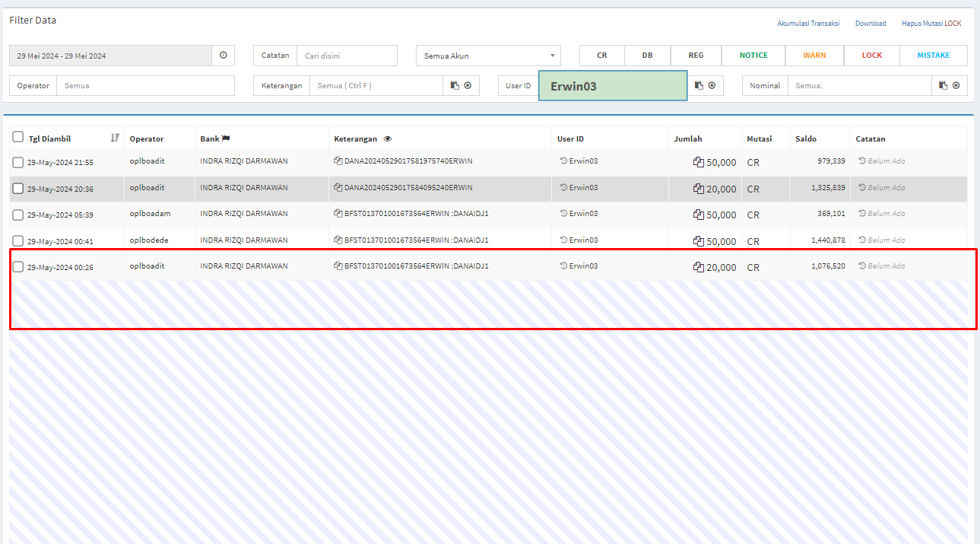The height and width of the screenshot is (544, 980).
Task: Click paste icon next to User ID field
Action: [699, 85]
